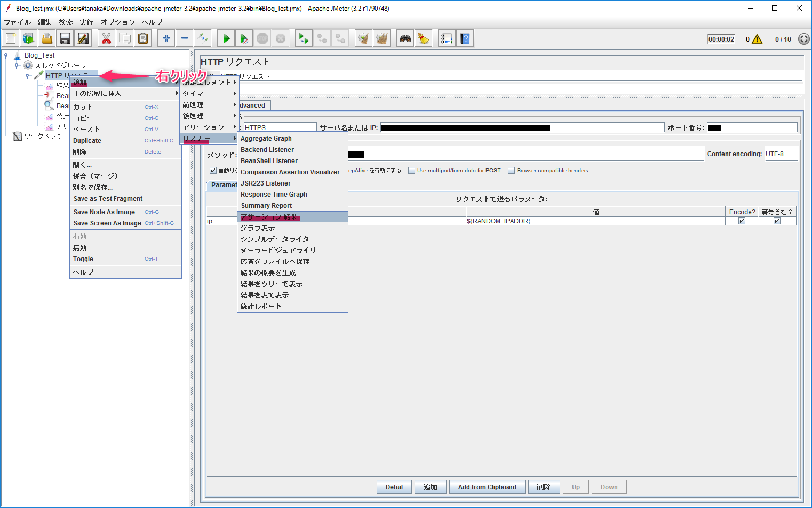Click the Save As toolbar icon

(83, 38)
